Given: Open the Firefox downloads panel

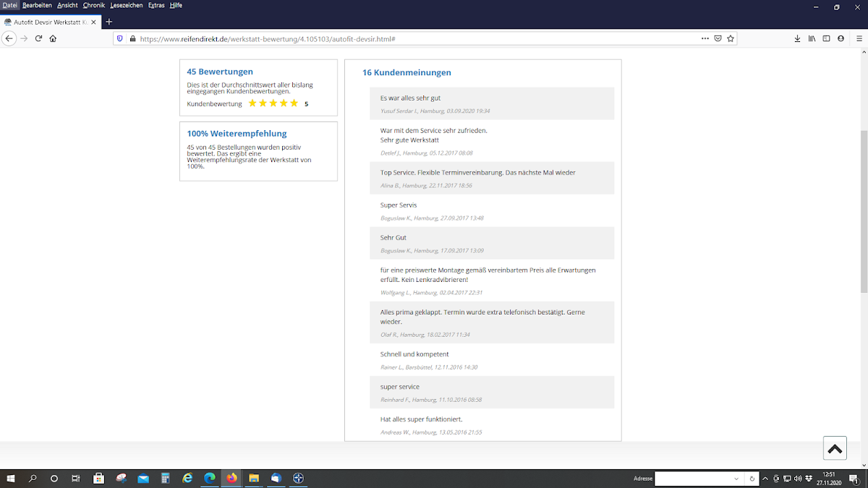Looking at the screenshot, I should click(x=797, y=38).
